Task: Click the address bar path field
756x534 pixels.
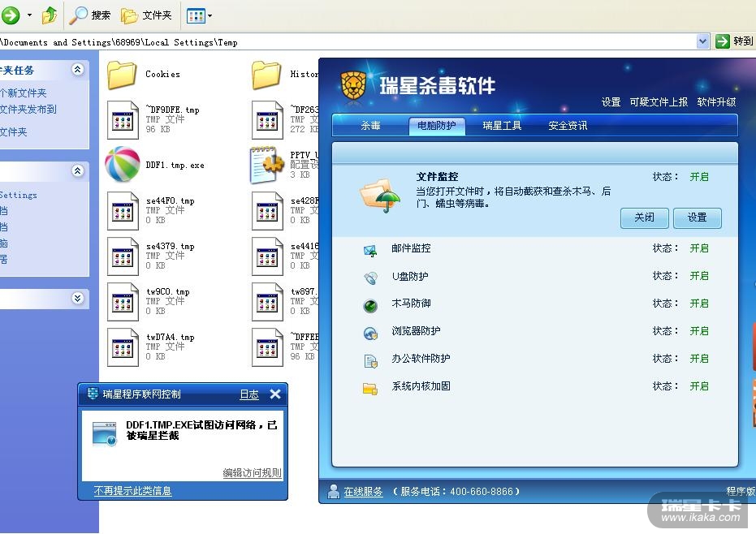Action: click(x=348, y=42)
